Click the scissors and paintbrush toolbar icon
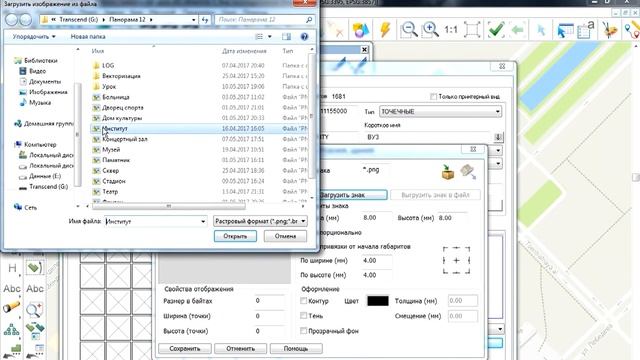The width and height of the screenshot is (640, 360). coord(609,30)
